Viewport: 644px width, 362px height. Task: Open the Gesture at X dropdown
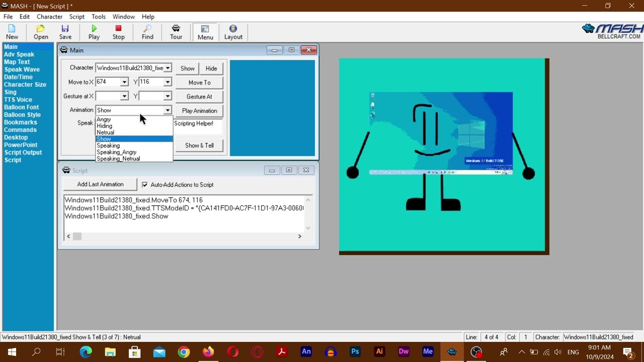coord(124,96)
